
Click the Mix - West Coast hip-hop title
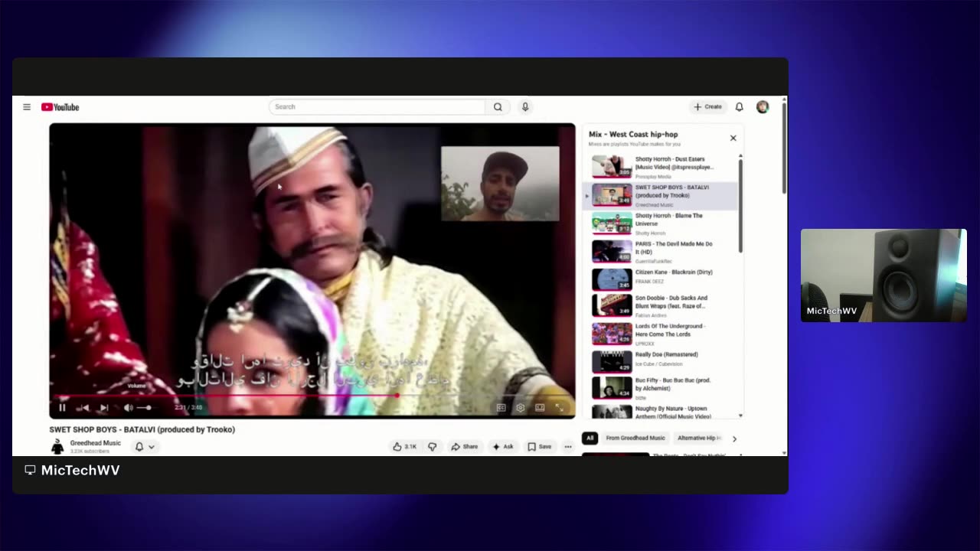(x=633, y=135)
